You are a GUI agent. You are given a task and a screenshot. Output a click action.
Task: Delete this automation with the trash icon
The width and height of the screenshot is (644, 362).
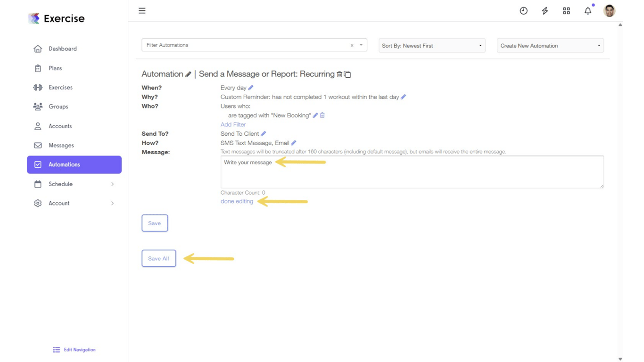339,74
